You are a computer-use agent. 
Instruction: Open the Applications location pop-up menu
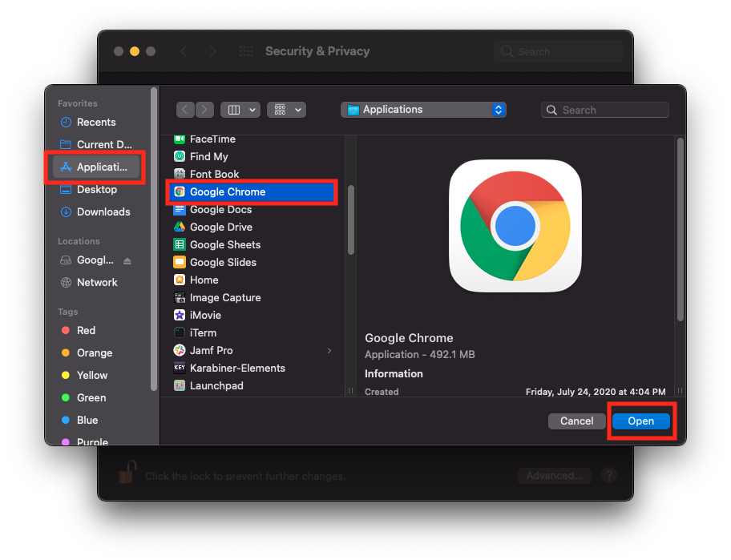(x=423, y=110)
